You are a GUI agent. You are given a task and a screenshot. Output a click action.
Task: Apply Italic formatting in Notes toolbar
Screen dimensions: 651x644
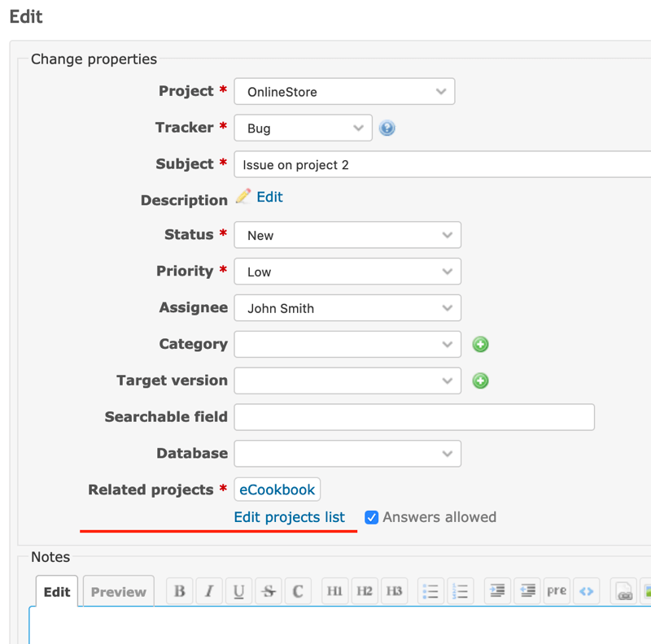coord(209,591)
